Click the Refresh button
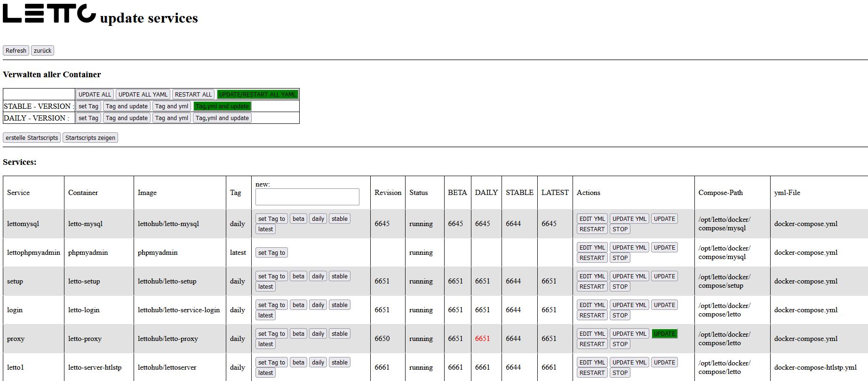 pos(16,50)
